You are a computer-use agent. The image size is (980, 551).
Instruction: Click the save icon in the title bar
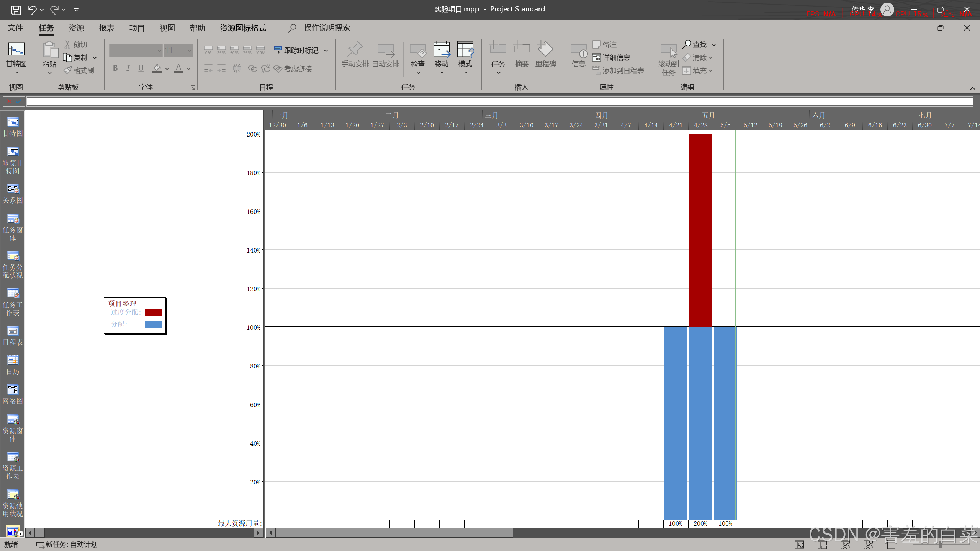[x=16, y=10]
